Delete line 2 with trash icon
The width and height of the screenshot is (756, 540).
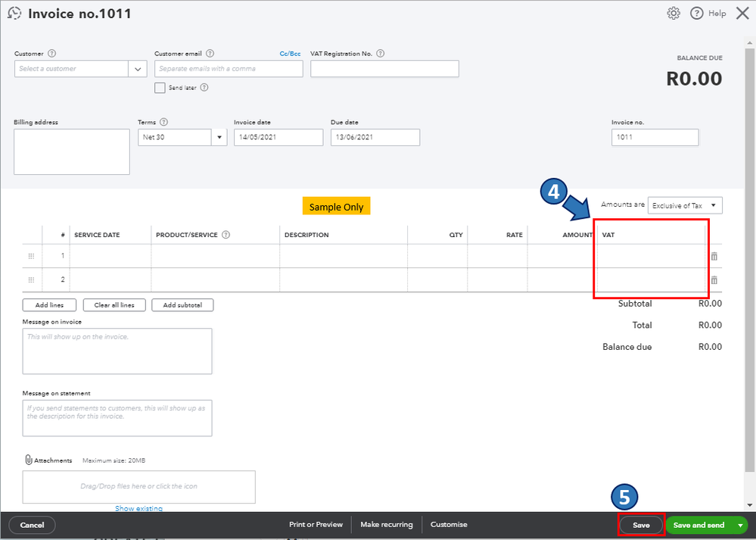(714, 280)
